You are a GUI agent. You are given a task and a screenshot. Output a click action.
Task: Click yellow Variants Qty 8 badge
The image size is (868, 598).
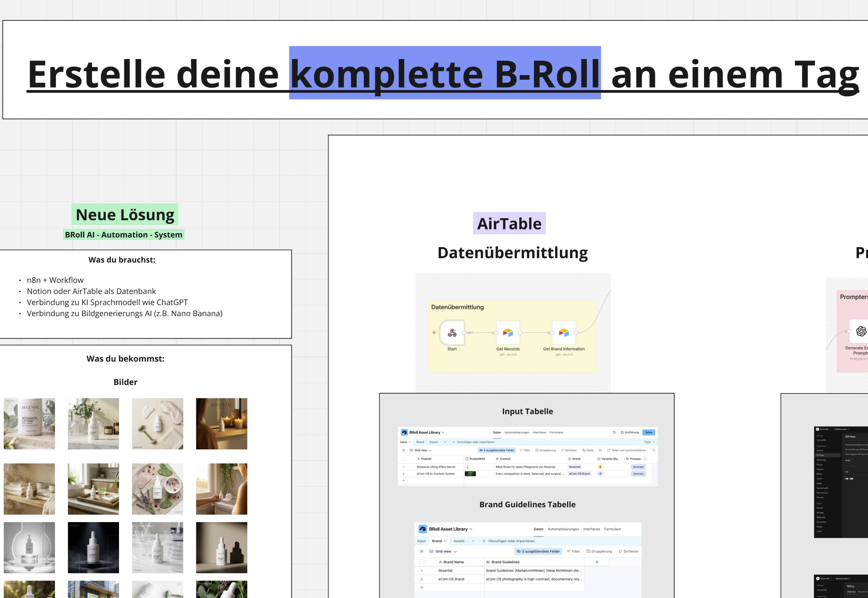600,467
